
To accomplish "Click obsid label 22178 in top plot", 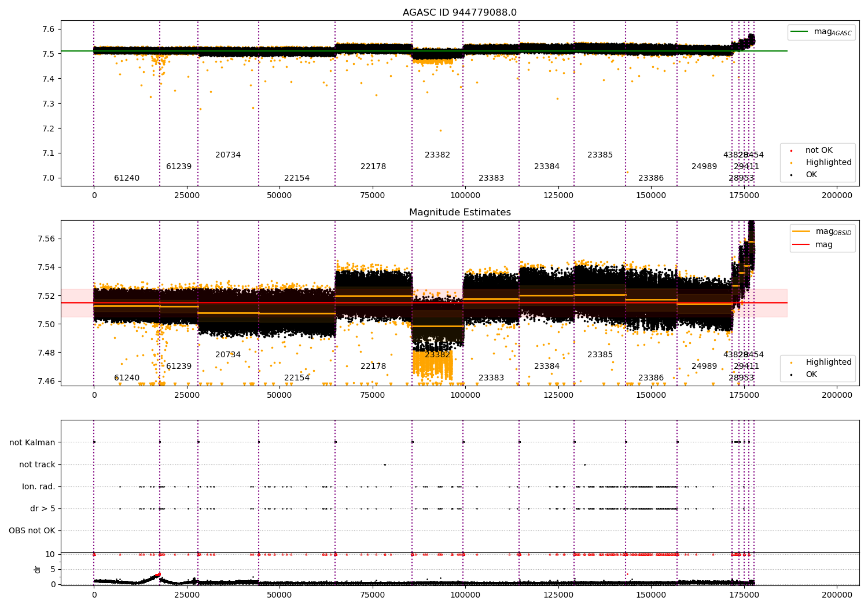I will pyautogui.click(x=373, y=166).
